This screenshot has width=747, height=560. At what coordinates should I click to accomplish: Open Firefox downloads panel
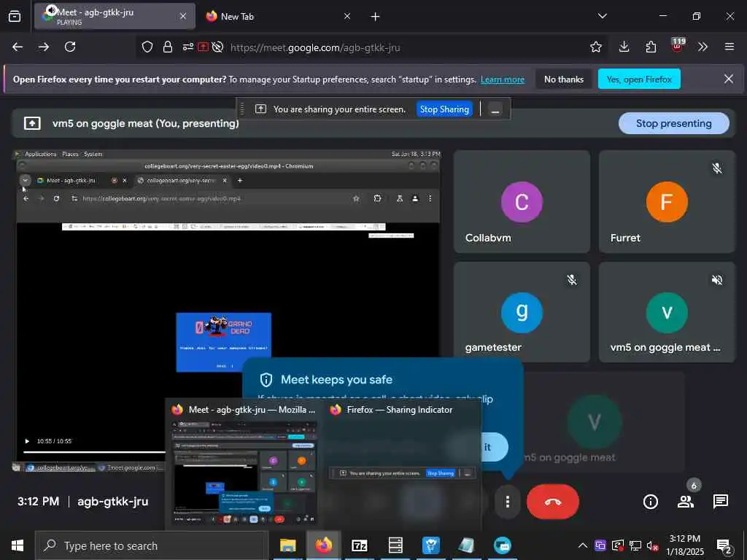[624, 47]
